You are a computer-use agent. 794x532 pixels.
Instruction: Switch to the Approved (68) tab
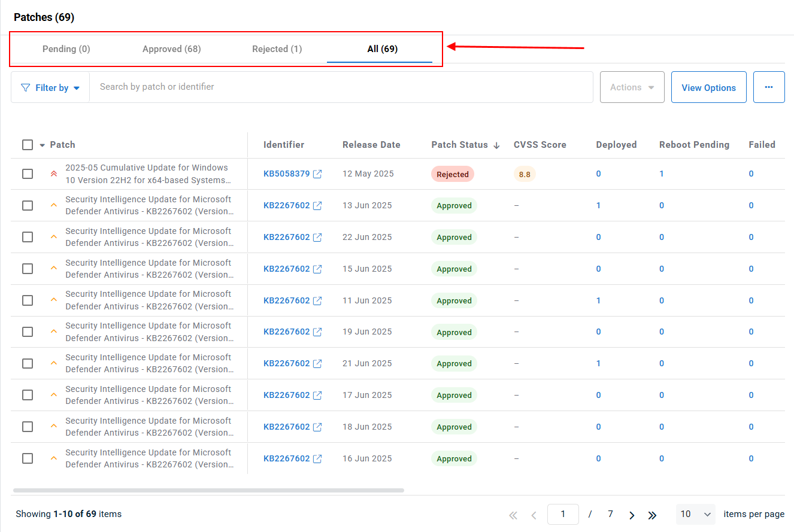tap(172, 49)
